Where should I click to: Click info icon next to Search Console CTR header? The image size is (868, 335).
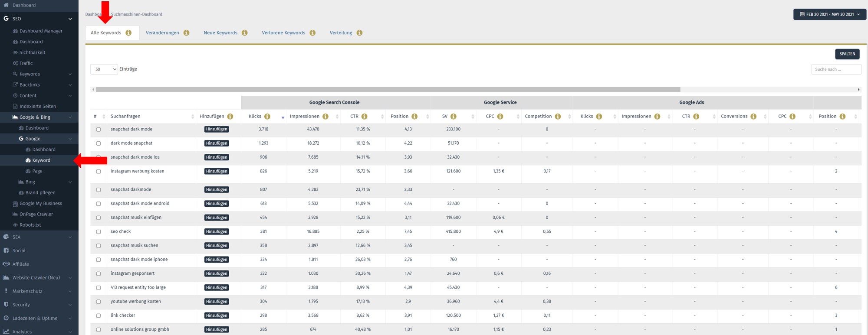[365, 117]
